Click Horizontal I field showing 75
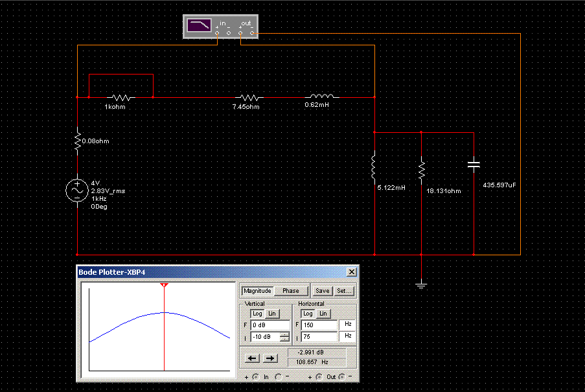The height and width of the screenshot is (392, 585). click(x=319, y=337)
